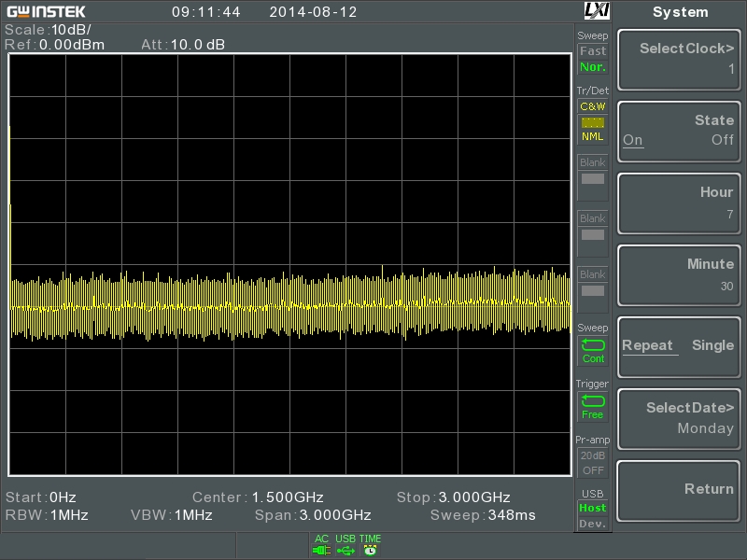The width and height of the screenshot is (747, 560).
Task: Open the Select Date submenu
Action: click(679, 418)
